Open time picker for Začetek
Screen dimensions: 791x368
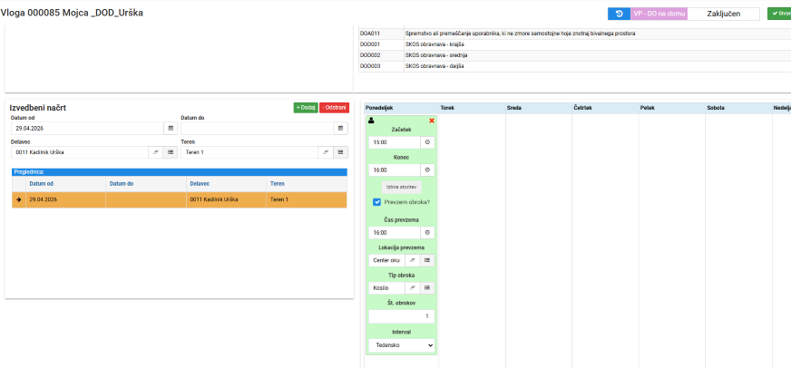tap(427, 143)
